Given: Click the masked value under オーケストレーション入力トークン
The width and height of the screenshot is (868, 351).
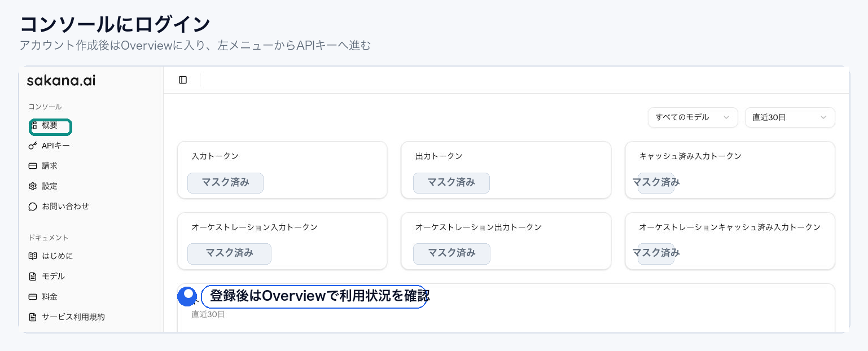Looking at the screenshot, I should coord(229,254).
